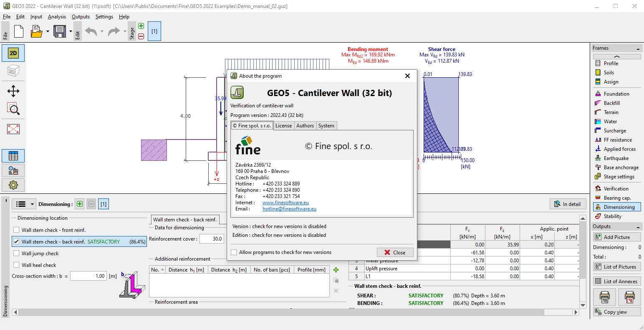Tick Allow programs to check for new versions
The image size is (644, 330).
(x=235, y=252)
